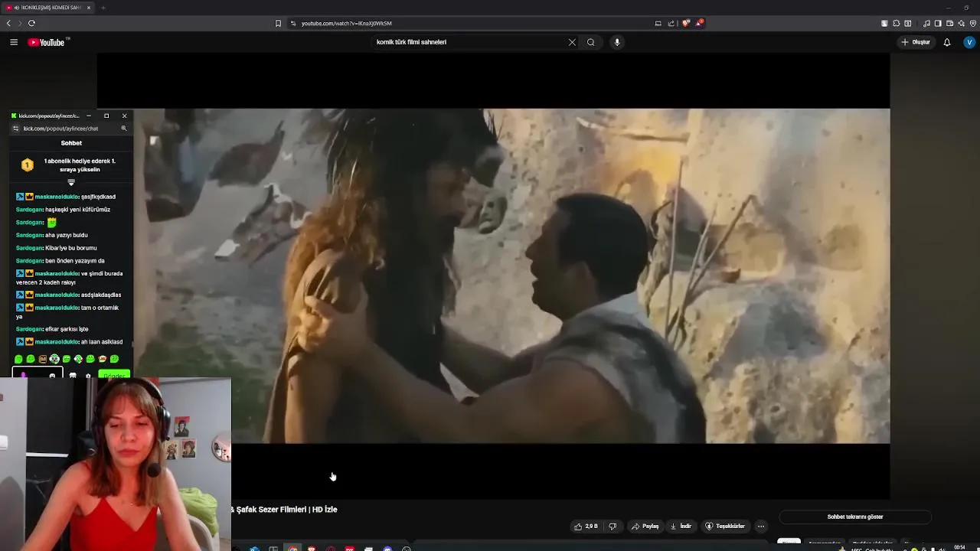Share the video via Paylaş
Viewport: 980px width, 551px height.
645,527
